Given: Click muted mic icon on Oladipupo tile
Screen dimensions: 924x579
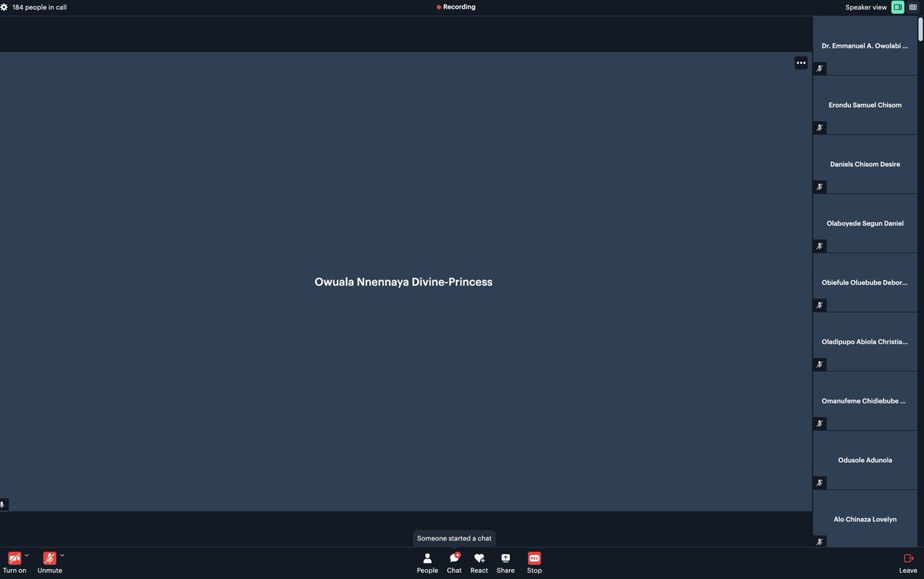Looking at the screenshot, I should [820, 365].
